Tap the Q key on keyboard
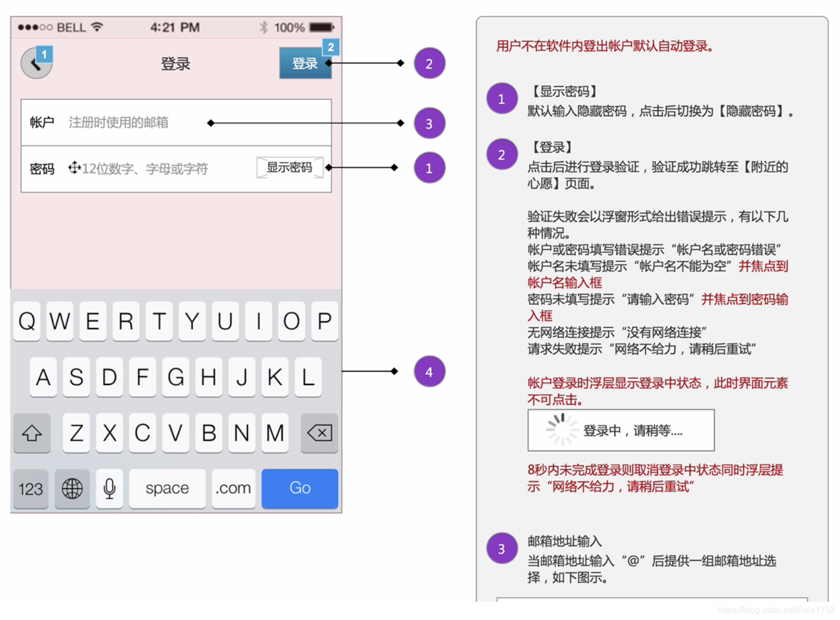 26,321
